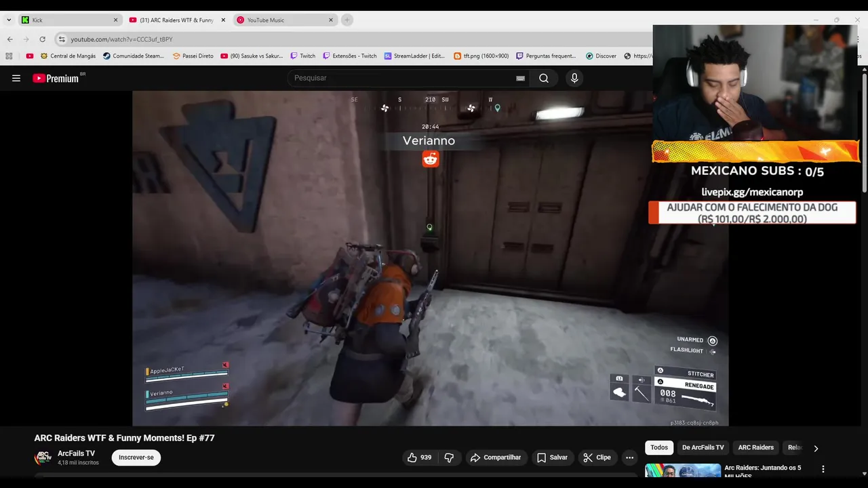Select the ARC Raiders filter chip

(755, 447)
